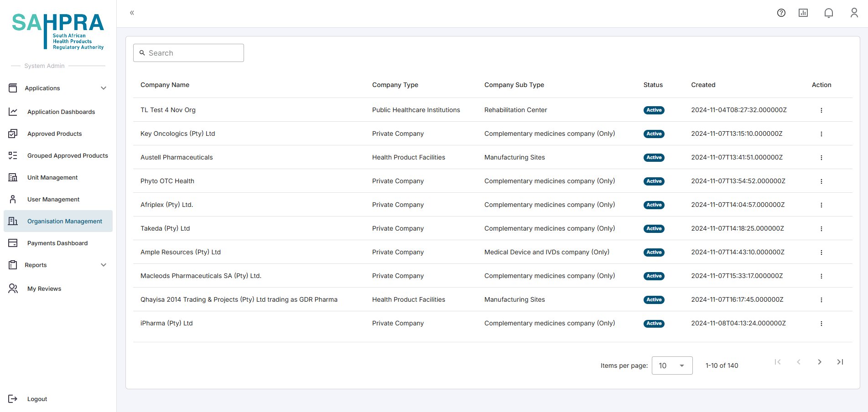Open Approved Products page
This screenshot has width=868, height=412.
[x=58, y=134]
